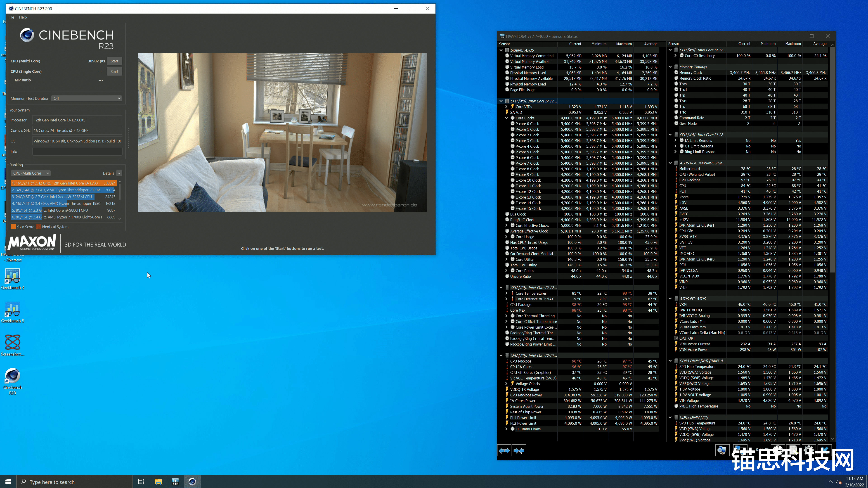The height and width of the screenshot is (488, 868).
Task: Select ranking row Intel Core i9-9880H CPU
Action: pos(64,210)
